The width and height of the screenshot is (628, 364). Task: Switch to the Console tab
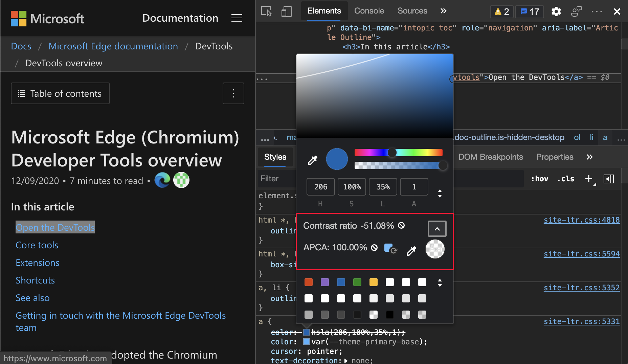tap(369, 11)
